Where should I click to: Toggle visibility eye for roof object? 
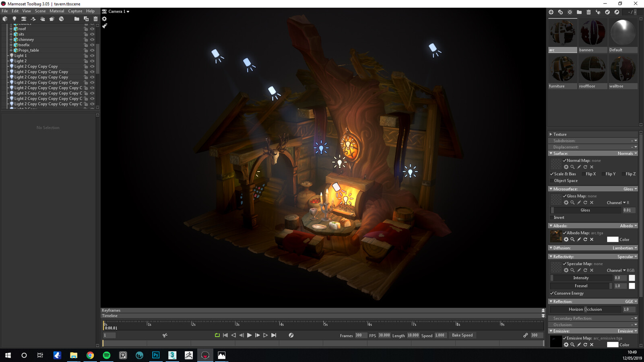[92, 29]
